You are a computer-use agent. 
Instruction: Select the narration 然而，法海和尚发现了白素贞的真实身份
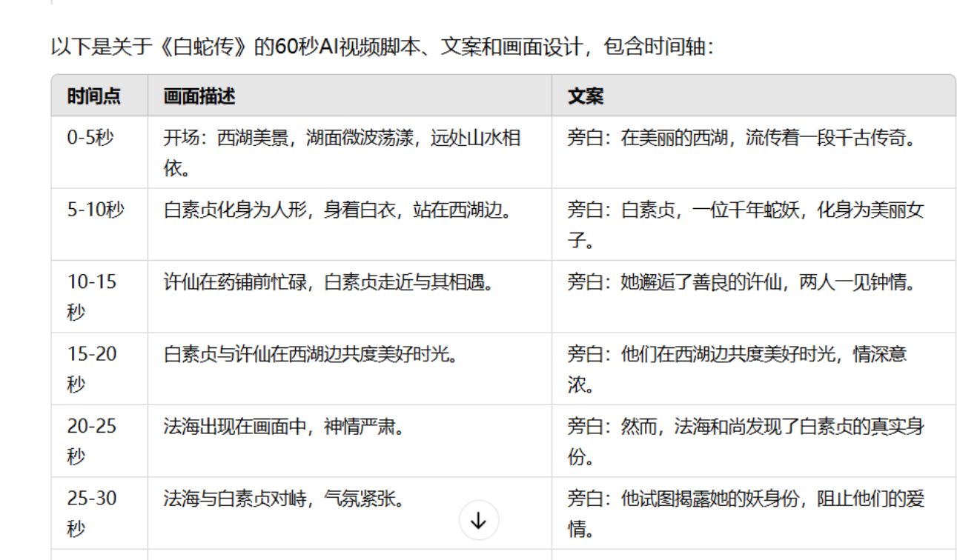coord(754,441)
